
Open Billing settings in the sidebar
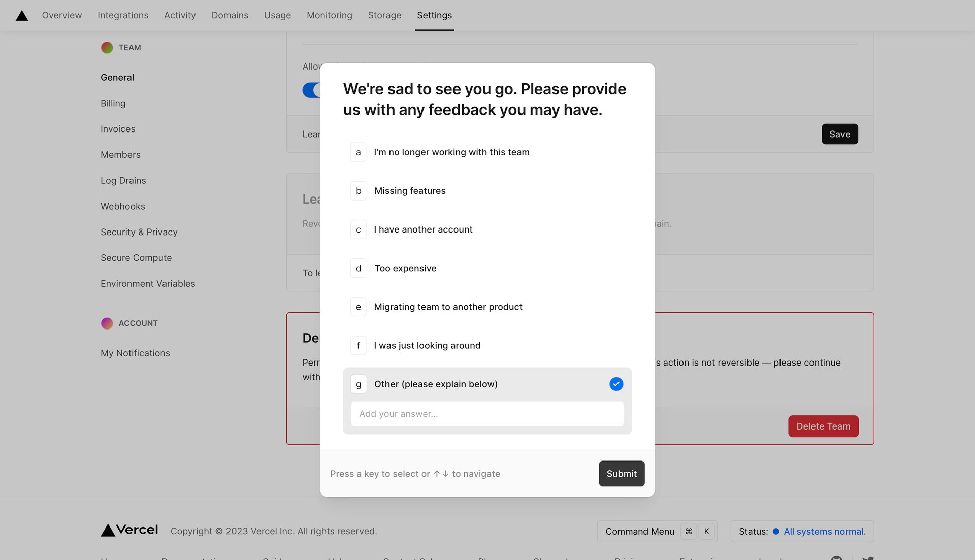(x=113, y=103)
